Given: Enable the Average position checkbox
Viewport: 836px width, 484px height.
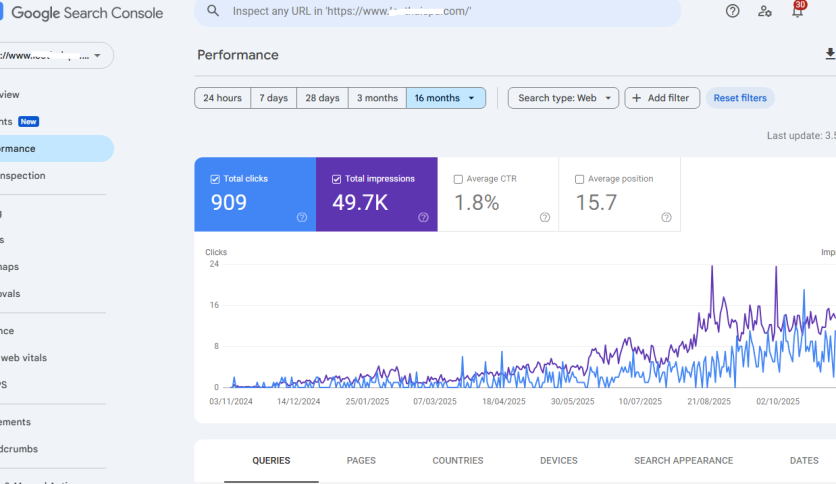Looking at the screenshot, I should 580,179.
